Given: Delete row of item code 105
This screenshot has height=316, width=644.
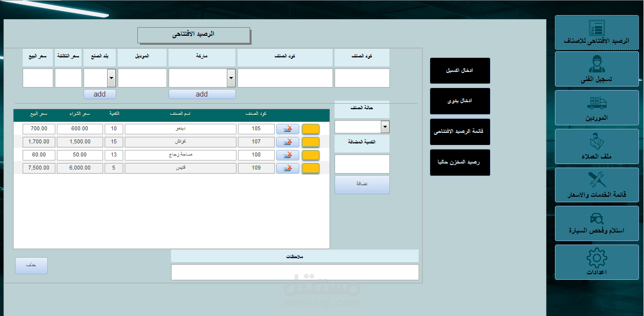Looking at the screenshot, I should [x=288, y=129].
